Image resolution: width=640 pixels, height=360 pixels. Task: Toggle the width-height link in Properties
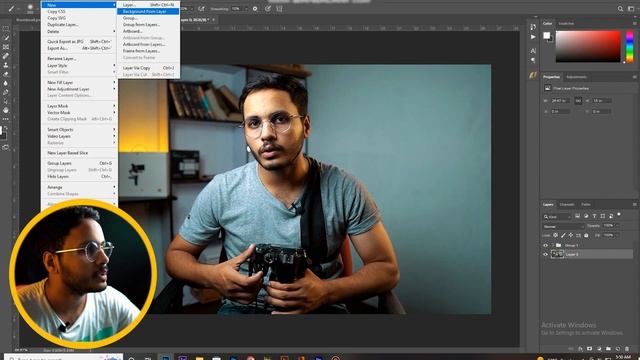(578, 100)
